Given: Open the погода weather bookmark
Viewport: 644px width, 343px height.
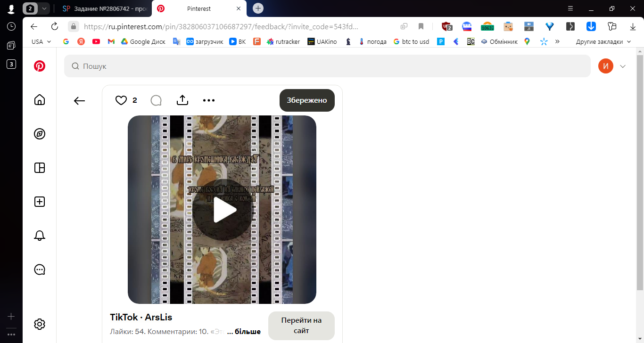Looking at the screenshot, I should click(x=372, y=41).
